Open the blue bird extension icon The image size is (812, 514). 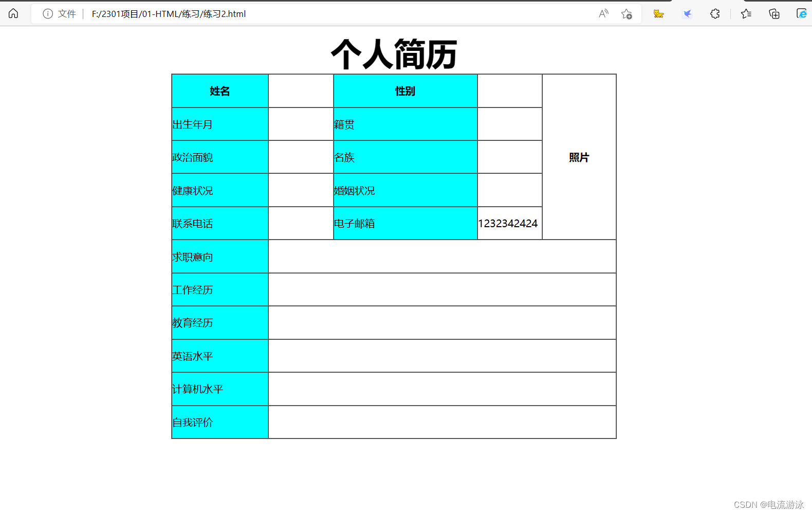(x=687, y=14)
